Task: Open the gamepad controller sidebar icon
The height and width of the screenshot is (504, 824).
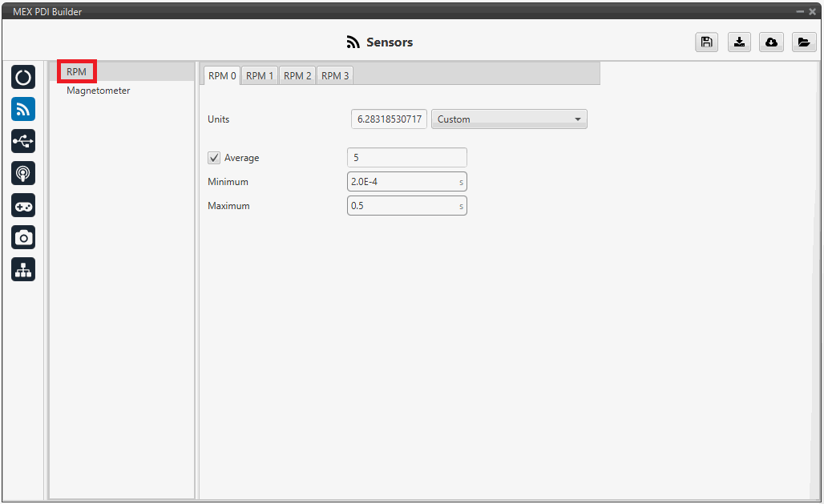Action: pos(23,205)
